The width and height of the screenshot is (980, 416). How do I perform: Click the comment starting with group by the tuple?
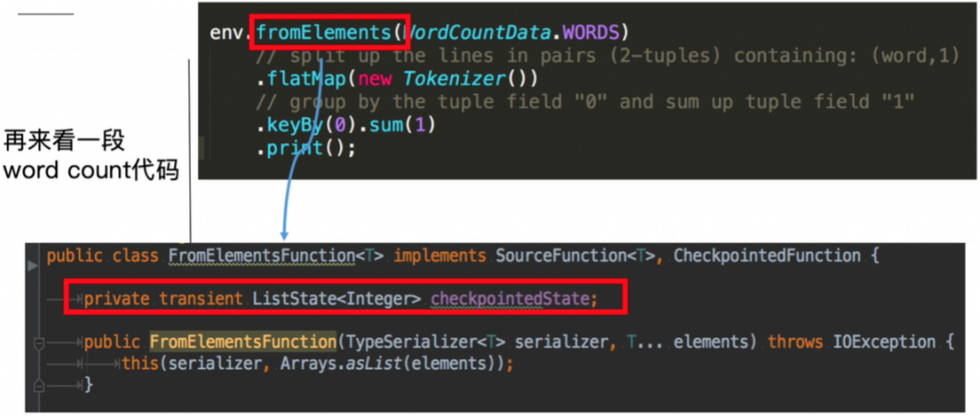pos(585,102)
